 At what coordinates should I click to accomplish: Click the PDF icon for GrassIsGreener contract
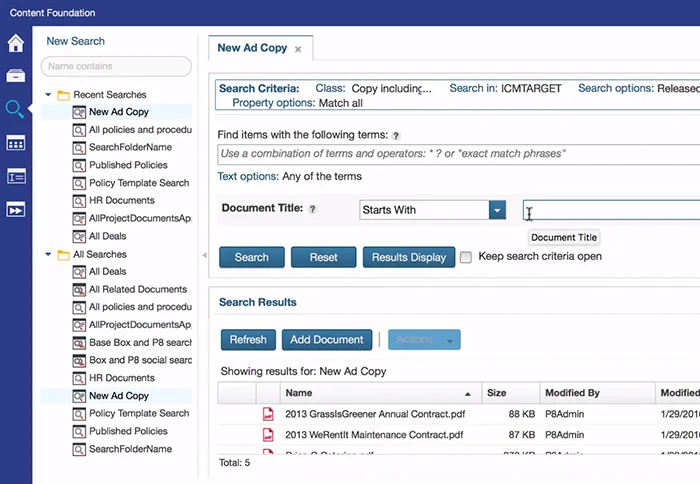268,414
